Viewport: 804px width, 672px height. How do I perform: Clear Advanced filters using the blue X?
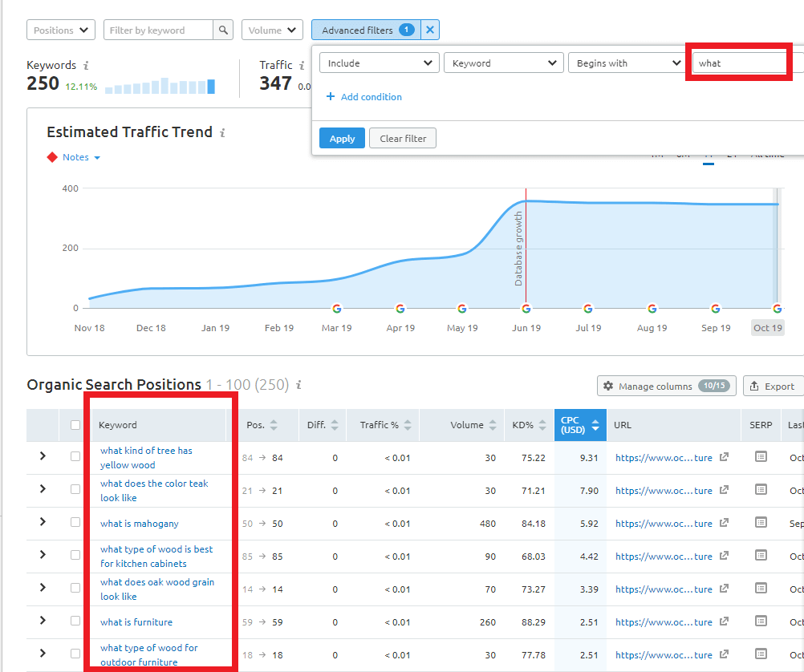pos(430,30)
